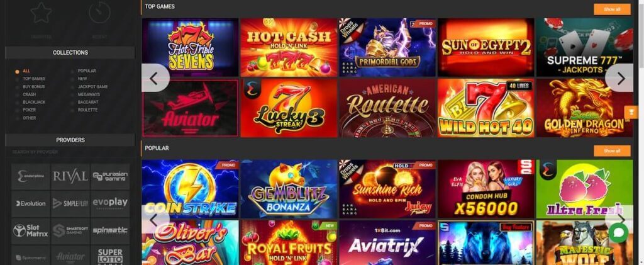Show next Top Games with right arrow
This screenshot has height=265, width=644.
click(x=620, y=78)
